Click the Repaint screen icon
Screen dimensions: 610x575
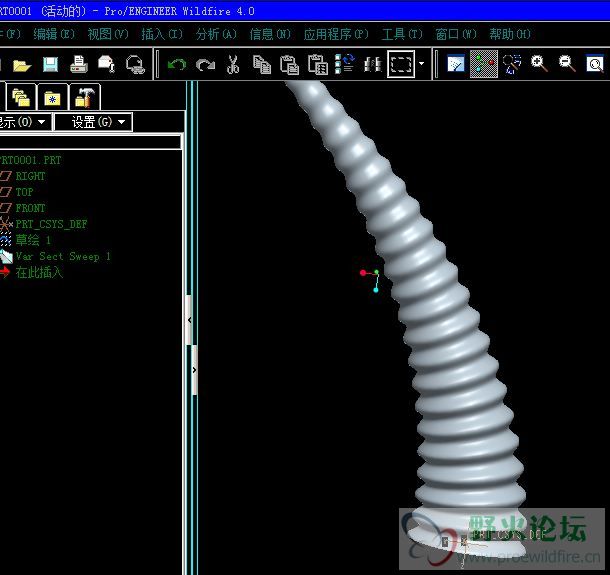click(456, 64)
